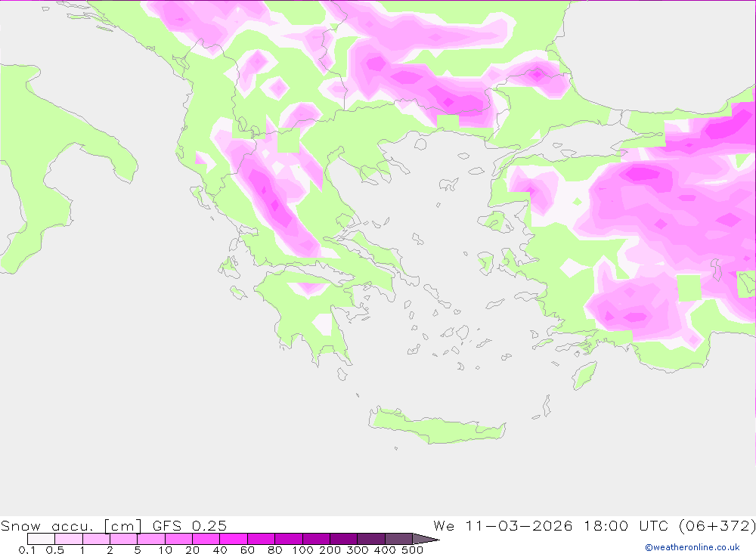Image resolution: width=756 pixels, height=554 pixels.
Task: Click the 'GFS 0.25' model label
Action: [x=190, y=525]
